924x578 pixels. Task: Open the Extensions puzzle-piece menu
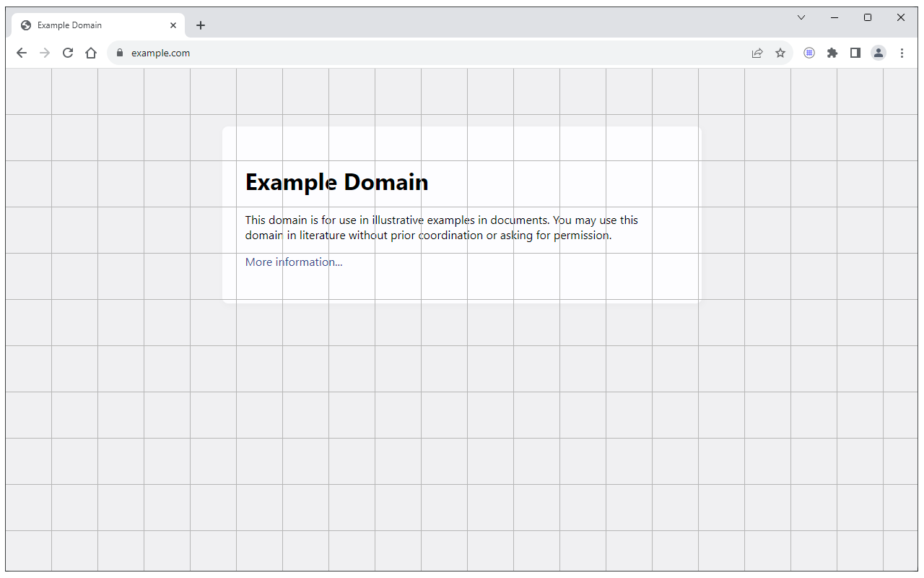coord(832,53)
